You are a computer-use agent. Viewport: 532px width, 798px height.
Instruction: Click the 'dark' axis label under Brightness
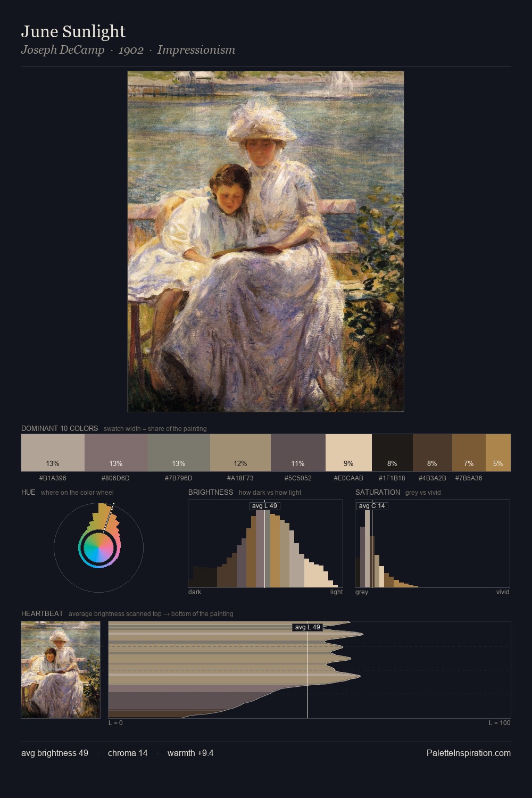[x=195, y=592]
